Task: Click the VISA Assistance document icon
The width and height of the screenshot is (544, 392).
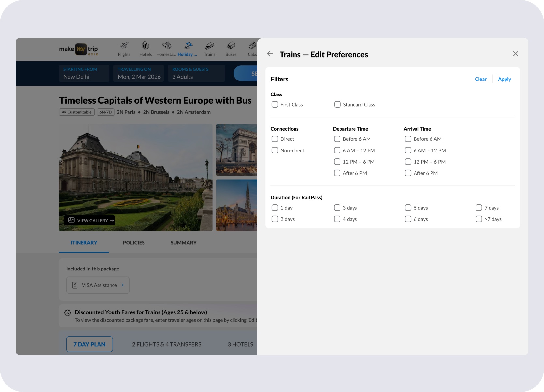Action: [75, 285]
